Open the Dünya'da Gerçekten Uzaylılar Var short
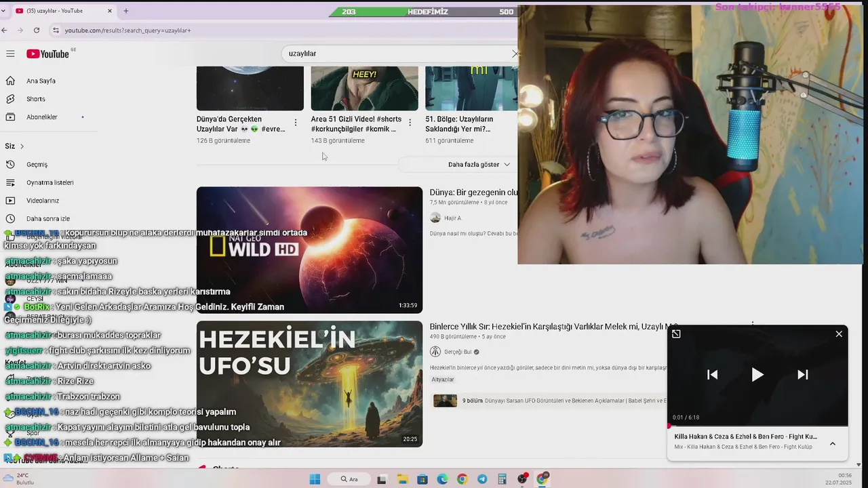Viewport: 868px width, 488px height. point(250,88)
